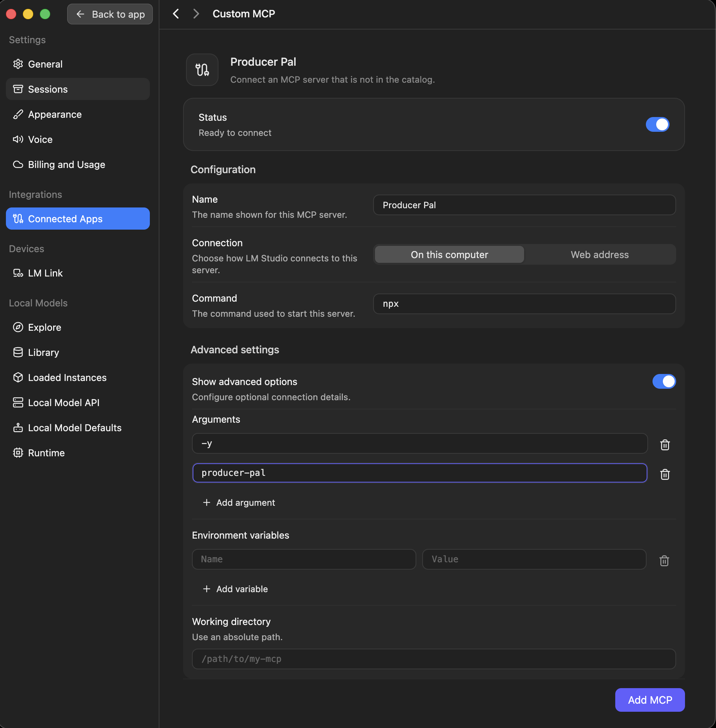The width and height of the screenshot is (716, 728).
Task: Click the Local Model Defaults robot icon
Action: (18, 428)
